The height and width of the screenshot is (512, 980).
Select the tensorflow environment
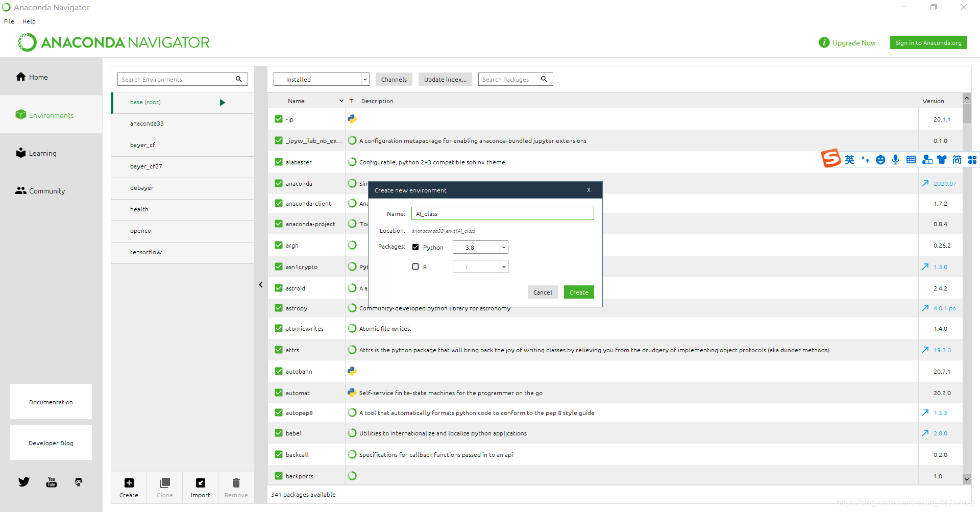click(183, 252)
